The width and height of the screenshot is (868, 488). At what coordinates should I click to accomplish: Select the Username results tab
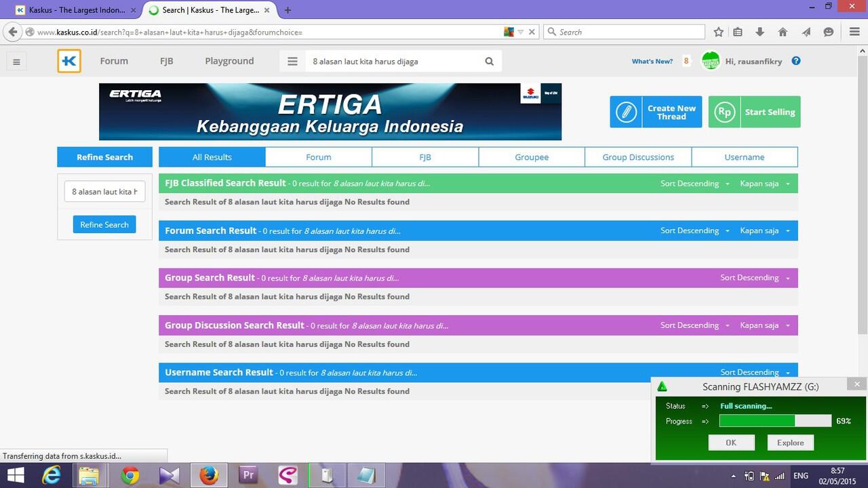[744, 157]
